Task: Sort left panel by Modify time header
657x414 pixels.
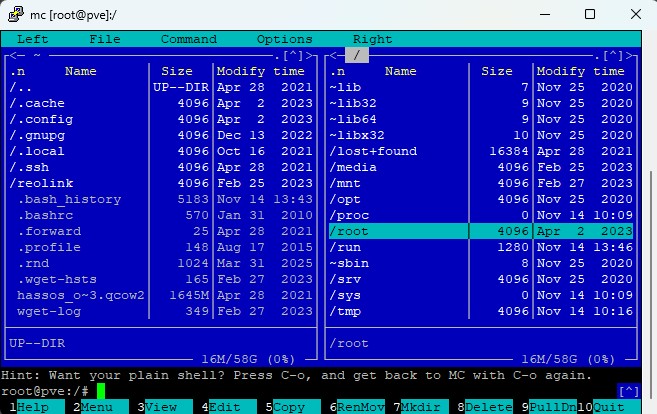Action: (x=260, y=71)
